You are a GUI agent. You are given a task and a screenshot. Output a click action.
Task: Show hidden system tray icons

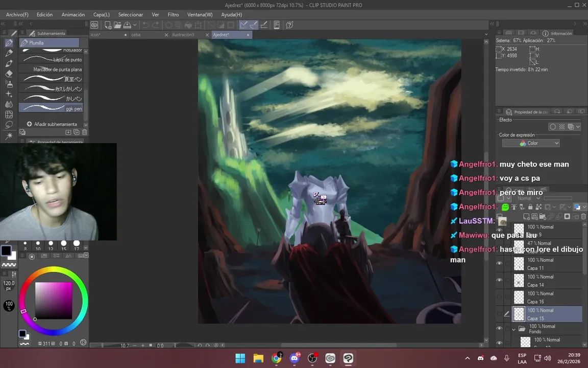coord(467,358)
